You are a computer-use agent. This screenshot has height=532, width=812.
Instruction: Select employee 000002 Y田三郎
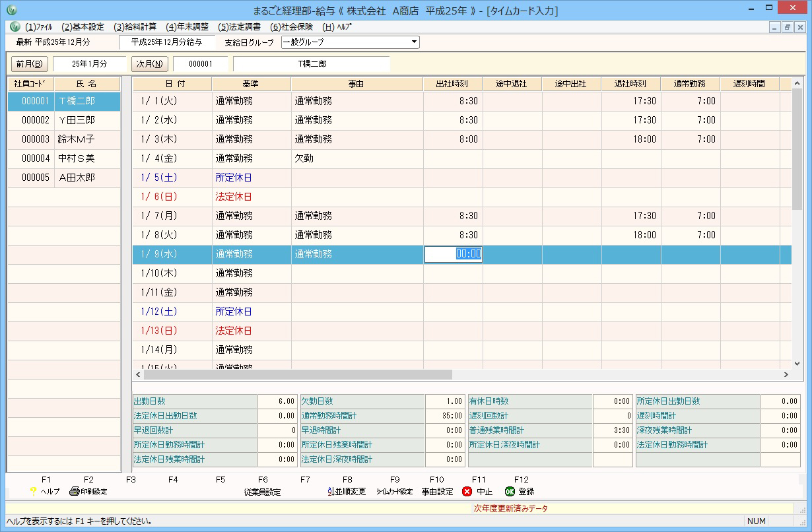click(x=64, y=120)
